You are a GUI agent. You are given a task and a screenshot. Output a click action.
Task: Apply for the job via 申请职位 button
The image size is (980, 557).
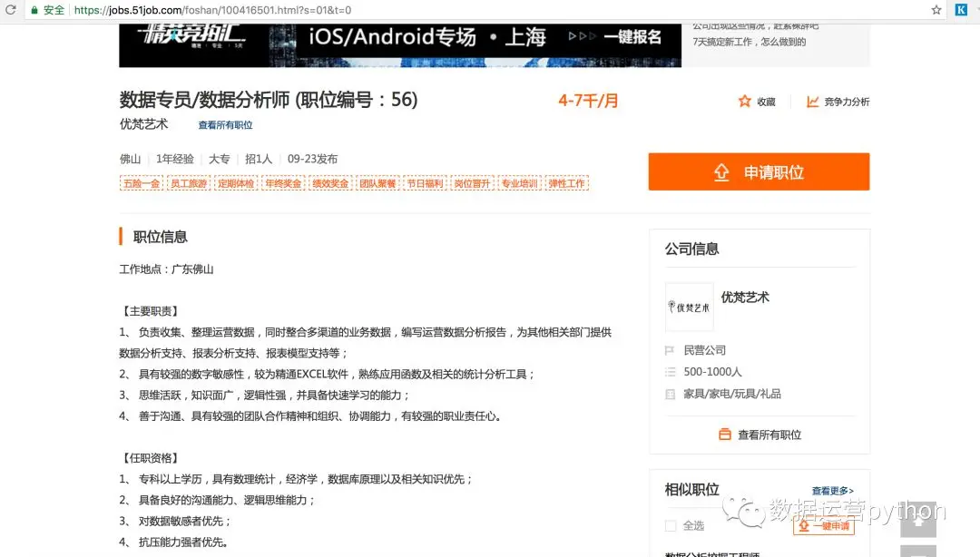759,172
